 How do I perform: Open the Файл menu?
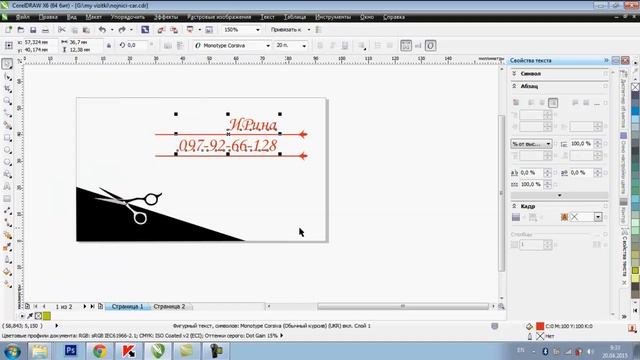click(22, 17)
